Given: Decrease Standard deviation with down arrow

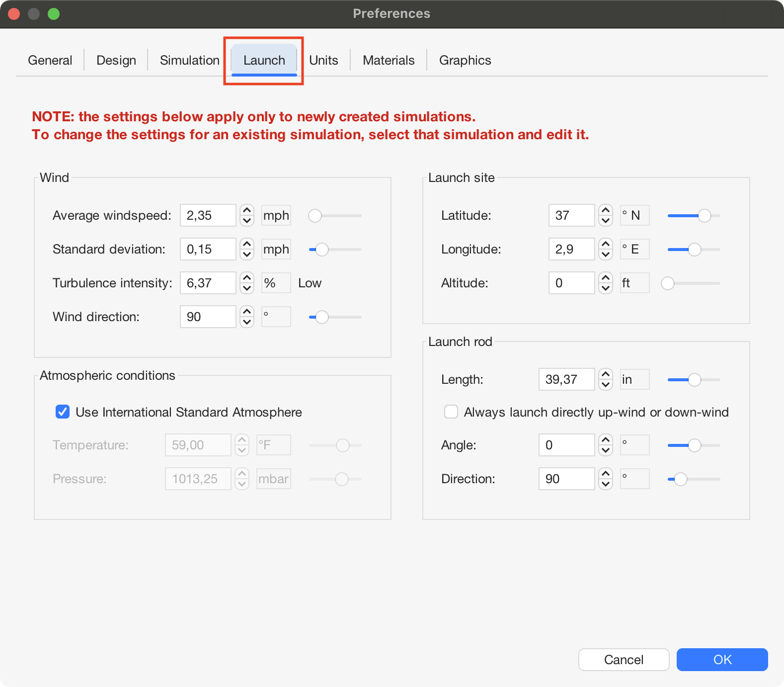Looking at the screenshot, I should (x=247, y=255).
